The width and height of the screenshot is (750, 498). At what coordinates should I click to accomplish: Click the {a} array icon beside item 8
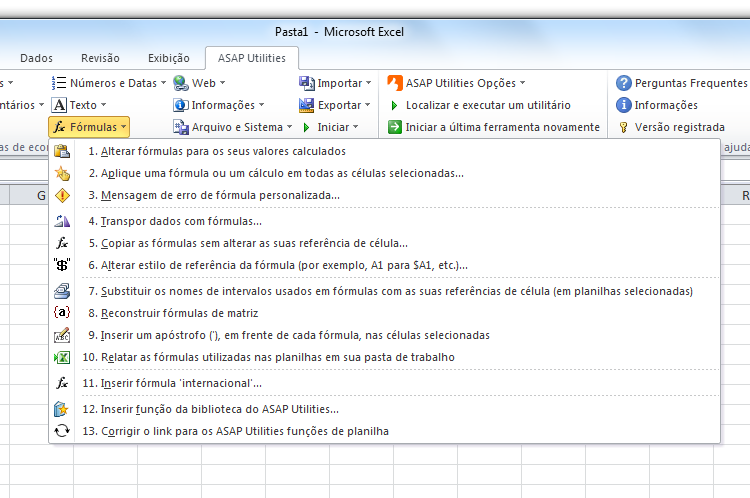click(62, 312)
